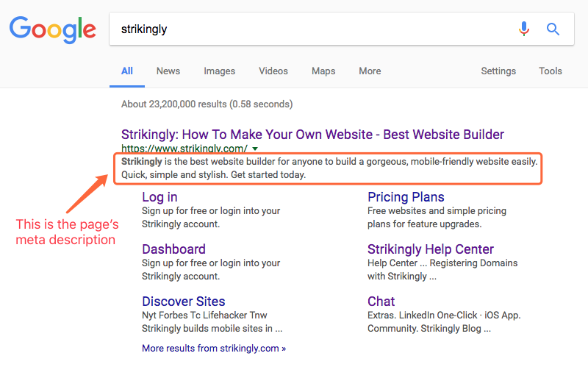Open the Strikingly Help Center sitelink
588x367 pixels.
coord(431,249)
